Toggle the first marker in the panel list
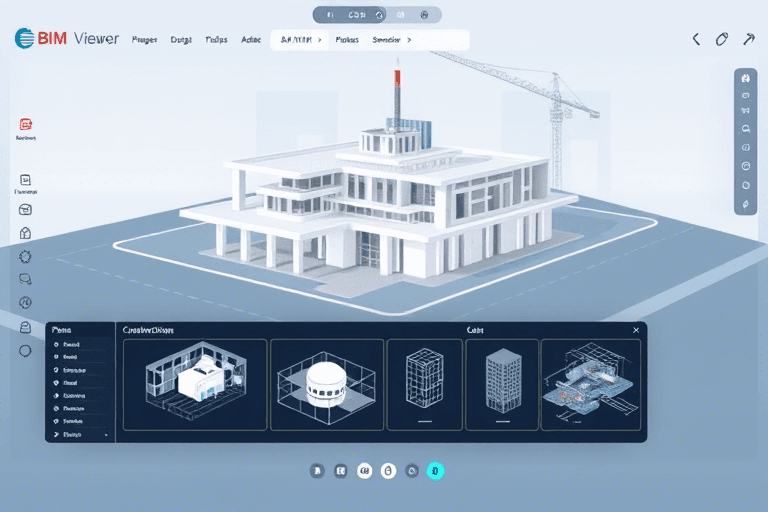This screenshot has width=768, height=512. coord(55,344)
